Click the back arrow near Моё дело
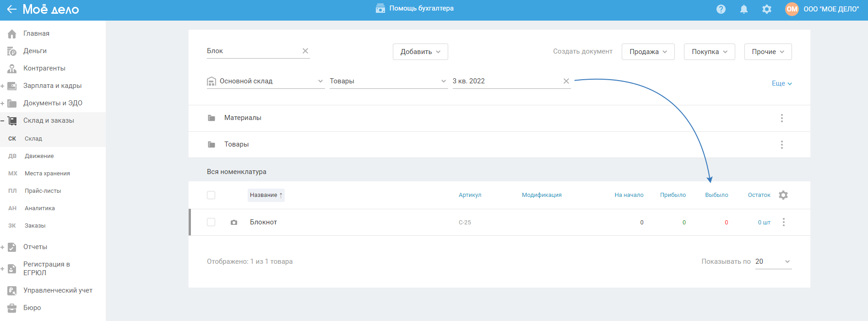Viewport: 868px width, 321px height. coord(11,9)
